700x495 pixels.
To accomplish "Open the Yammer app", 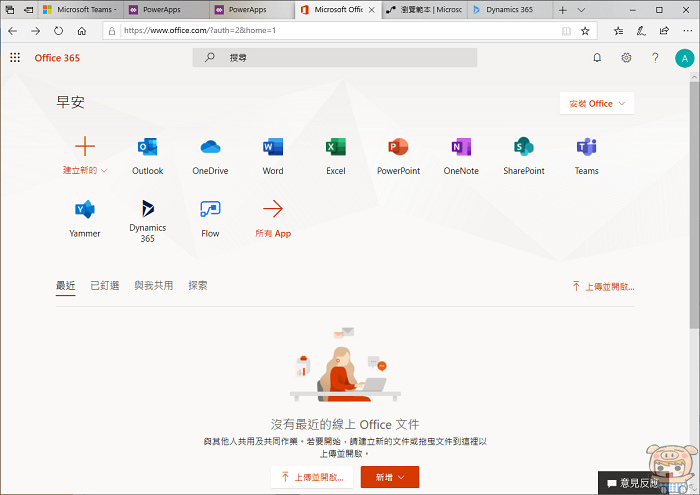I will tap(85, 211).
